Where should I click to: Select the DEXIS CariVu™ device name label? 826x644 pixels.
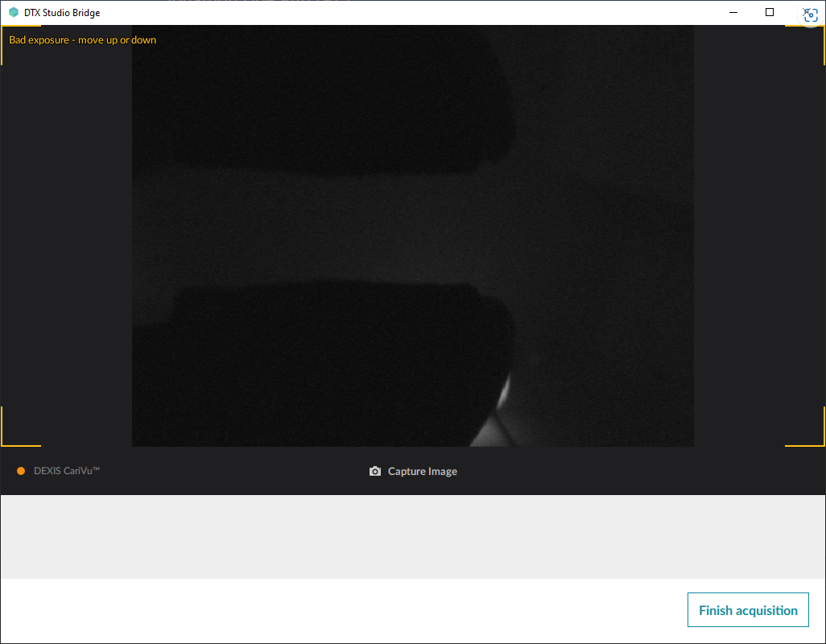68,470
